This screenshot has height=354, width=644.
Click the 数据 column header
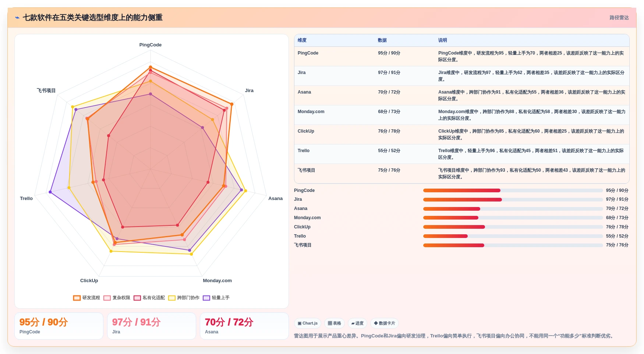382,41
